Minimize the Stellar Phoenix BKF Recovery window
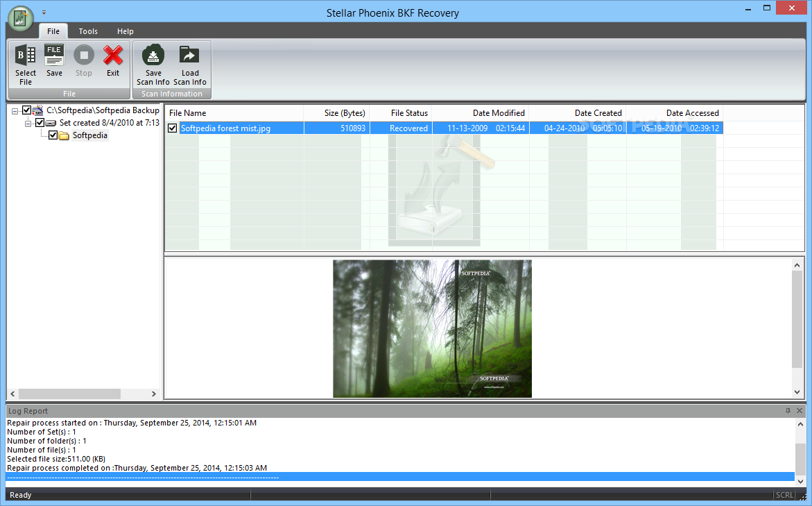812x506 pixels. pos(748,9)
